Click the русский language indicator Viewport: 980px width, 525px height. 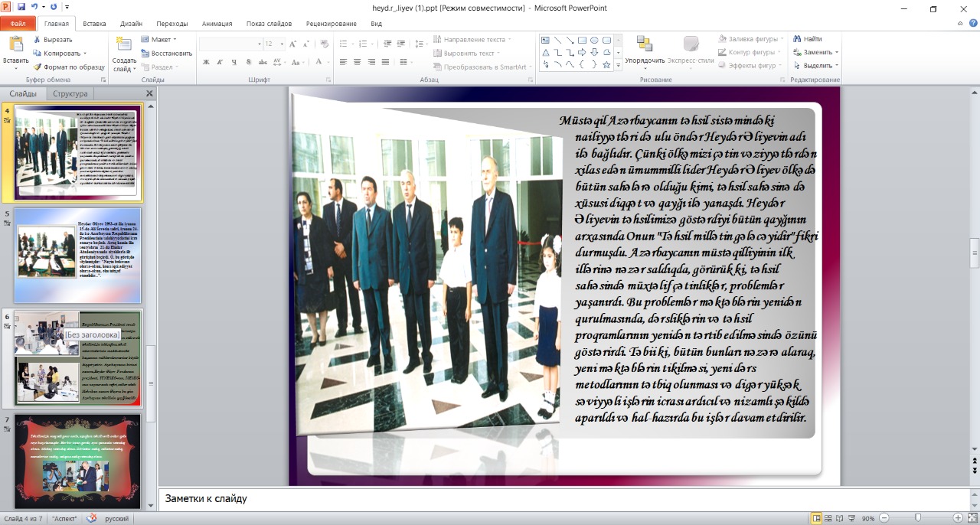tap(116, 518)
